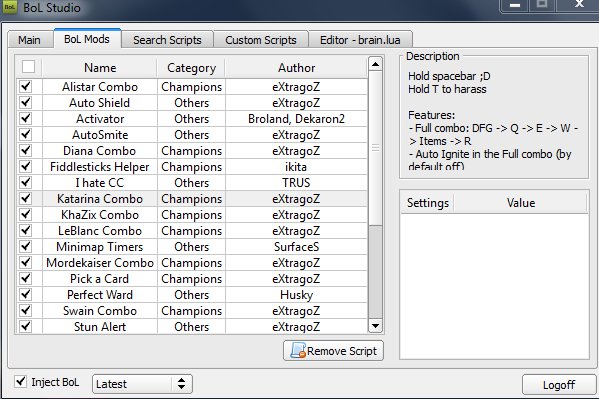
Task: Uncheck the Swain Combo checkbox
Action: point(26,311)
